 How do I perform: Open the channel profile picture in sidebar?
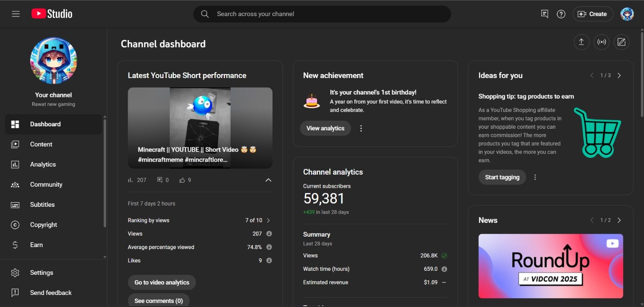click(x=54, y=61)
